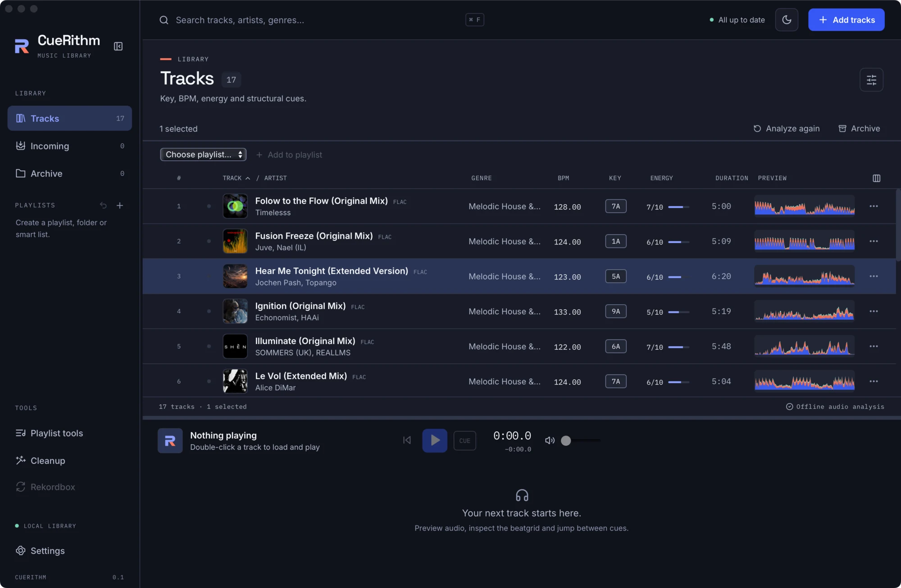This screenshot has width=901, height=588.
Task: Open the Choose playlist dropdown
Action: (203, 154)
